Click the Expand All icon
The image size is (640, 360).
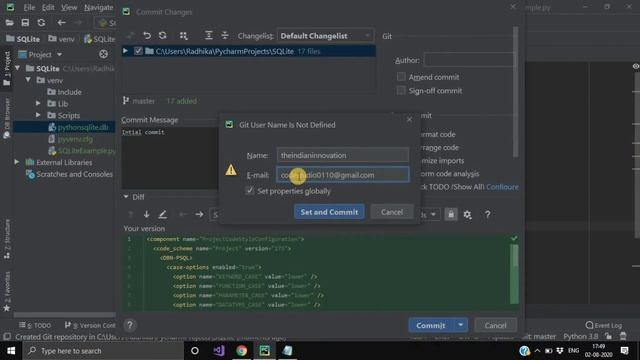[x=209, y=36]
